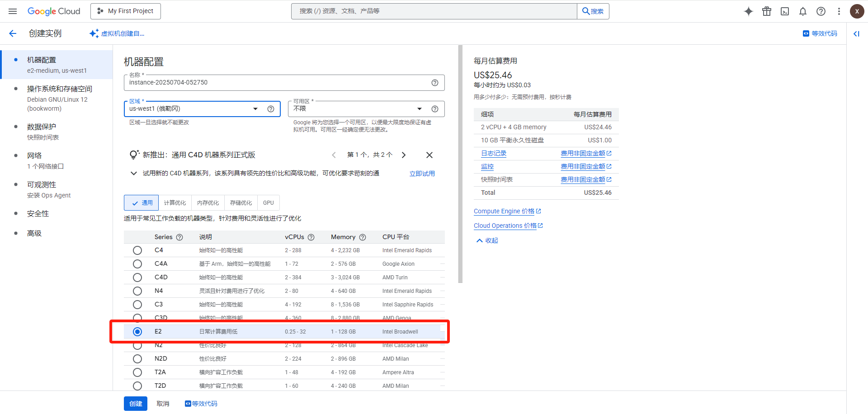Screen dimensions: 868x414
Task: Select the C4 machine series
Action: (137, 250)
